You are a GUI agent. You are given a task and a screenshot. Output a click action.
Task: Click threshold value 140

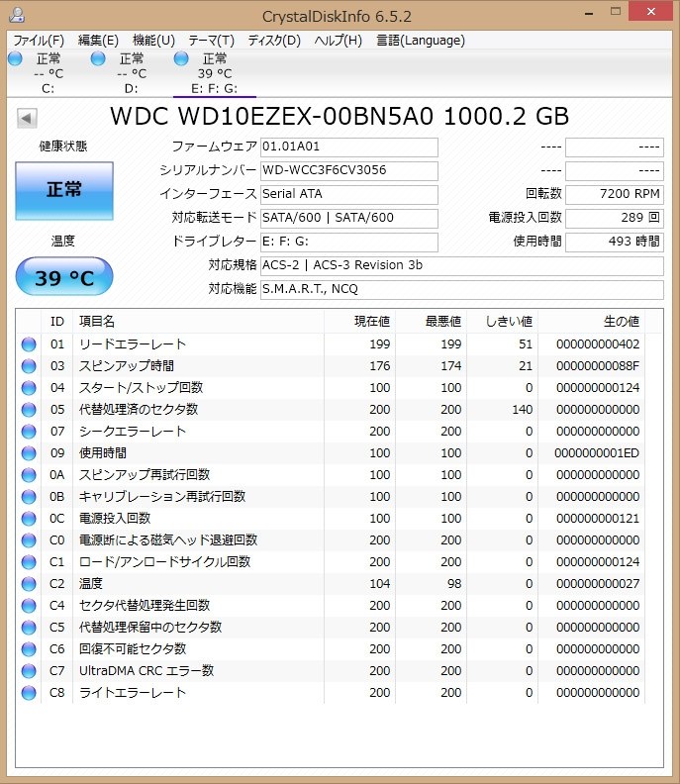[522, 410]
